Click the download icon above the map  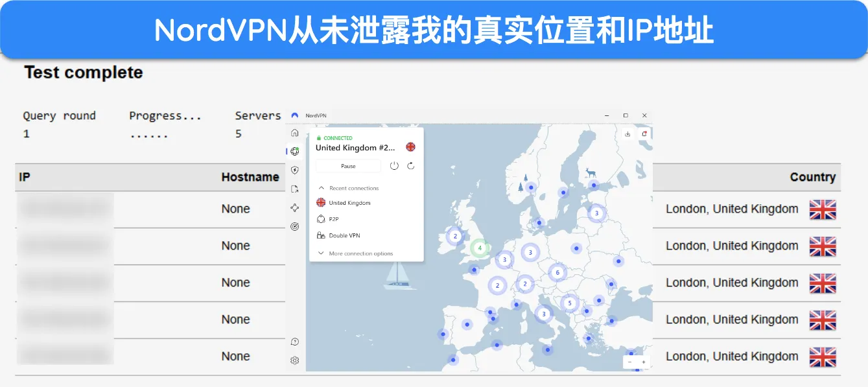pos(628,134)
